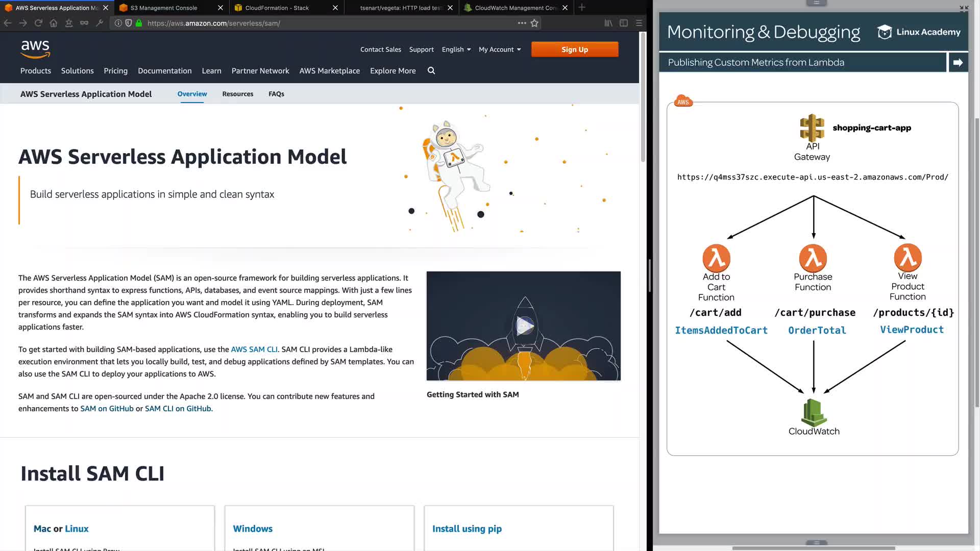Toggle the sidebar panel icon
The height and width of the screenshot is (551, 980).
tap(624, 23)
